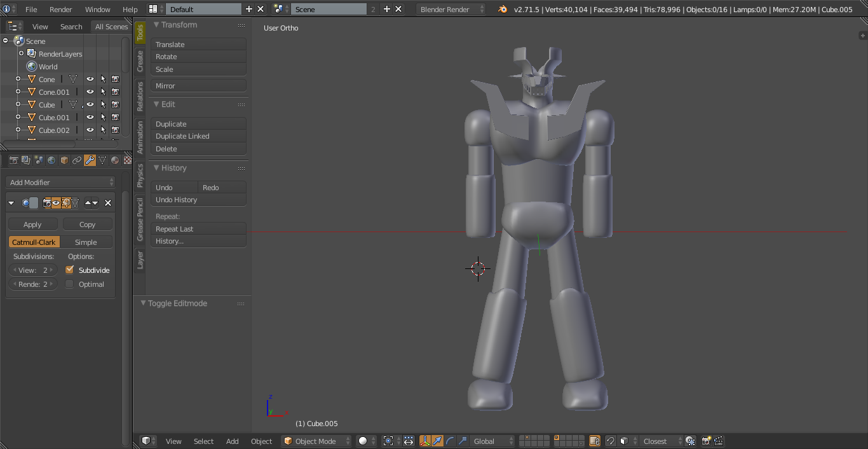Open the Modifiers wrench tab icon
Image resolution: width=868 pixels, height=449 pixels.
point(90,160)
